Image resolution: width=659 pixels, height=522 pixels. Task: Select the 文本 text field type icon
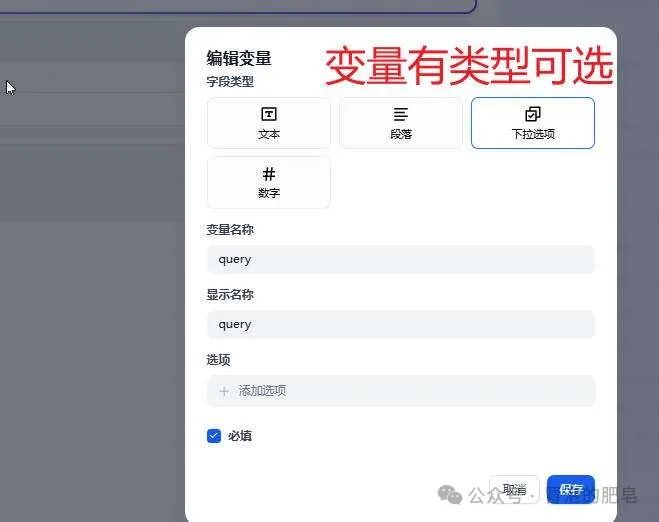tap(268, 114)
